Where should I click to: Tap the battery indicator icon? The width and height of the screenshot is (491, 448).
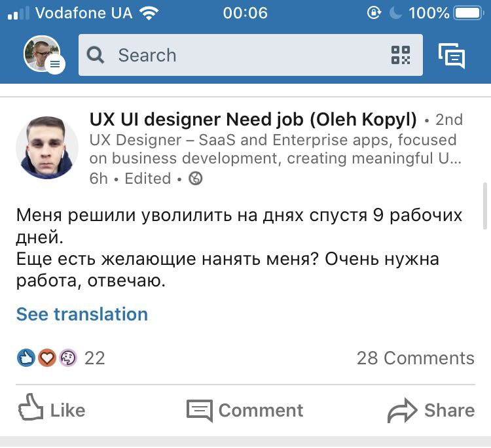469,13
